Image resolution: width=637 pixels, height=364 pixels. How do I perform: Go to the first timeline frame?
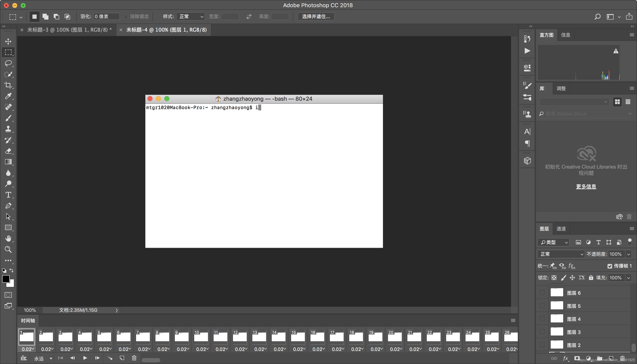pyautogui.click(x=60, y=358)
